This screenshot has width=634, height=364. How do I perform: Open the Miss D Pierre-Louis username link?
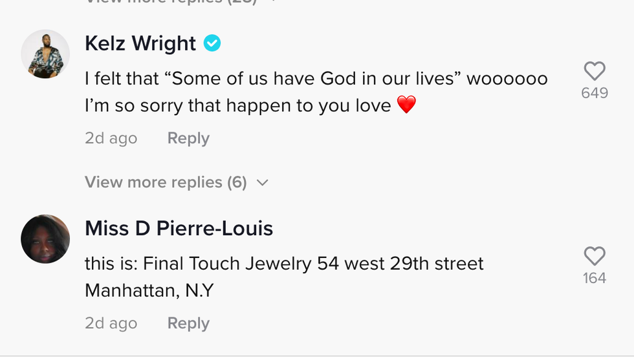click(179, 228)
